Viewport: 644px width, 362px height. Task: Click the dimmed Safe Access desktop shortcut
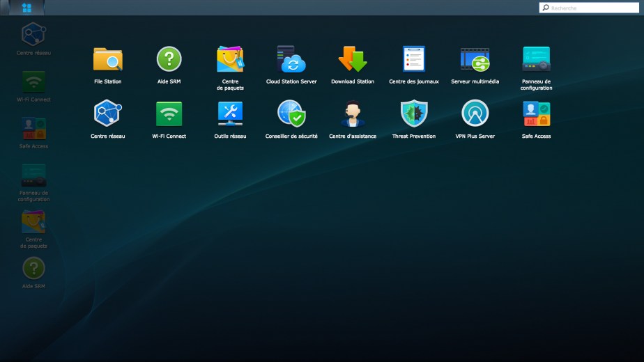[33, 129]
